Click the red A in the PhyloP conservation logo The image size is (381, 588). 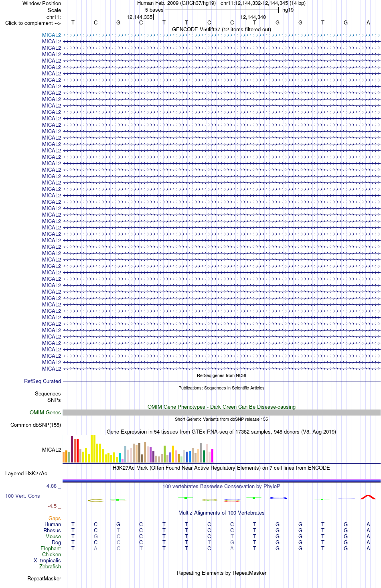click(x=368, y=497)
